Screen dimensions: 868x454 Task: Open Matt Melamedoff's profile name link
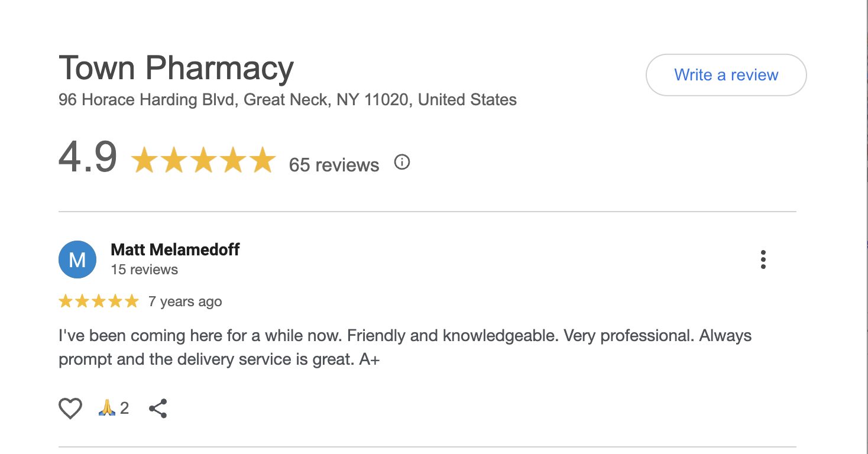click(x=175, y=249)
